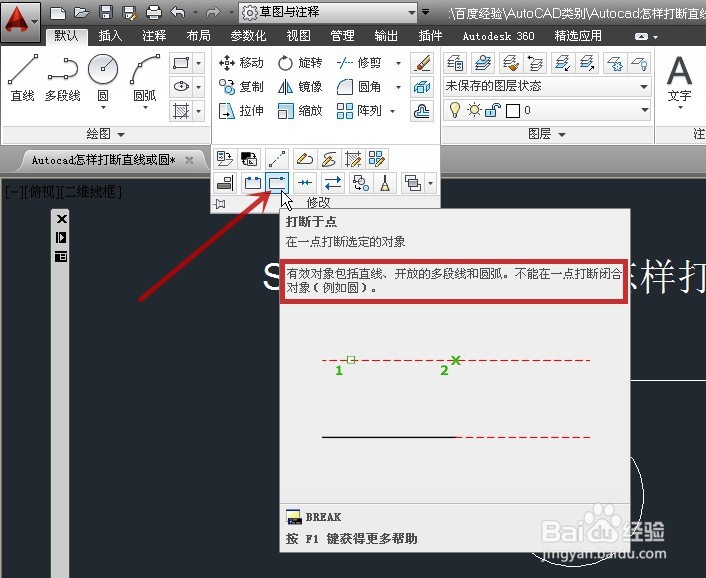Click the join tool icon

click(x=305, y=183)
